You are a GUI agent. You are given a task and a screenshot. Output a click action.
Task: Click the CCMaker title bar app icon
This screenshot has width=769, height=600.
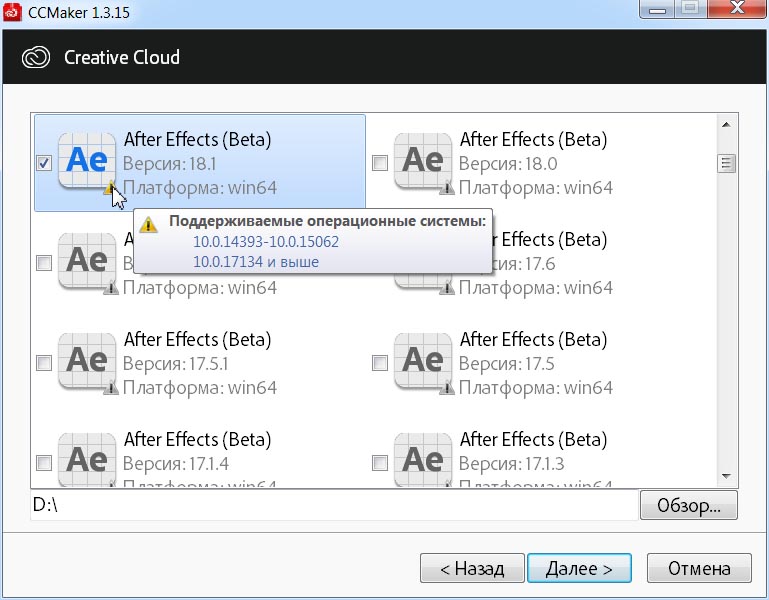coord(12,12)
